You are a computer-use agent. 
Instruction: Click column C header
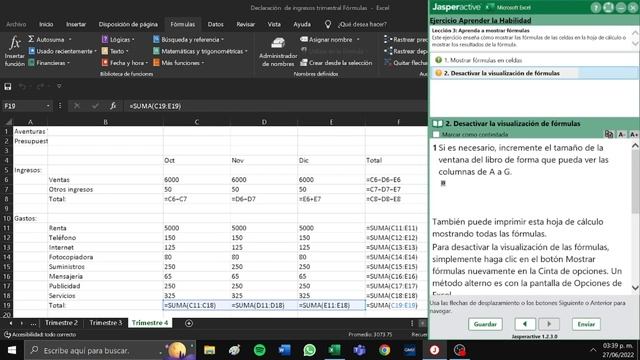pyautogui.click(x=197, y=122)
